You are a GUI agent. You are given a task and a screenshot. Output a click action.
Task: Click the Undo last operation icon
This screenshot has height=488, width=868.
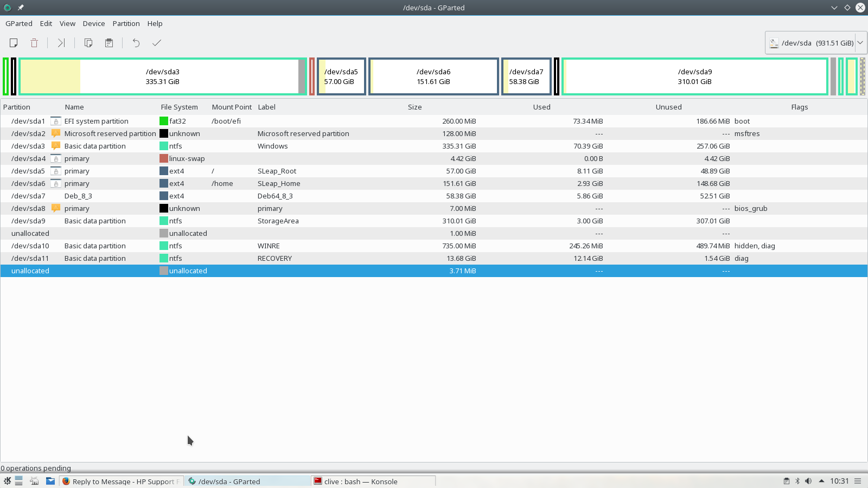[x=136, y=43]
